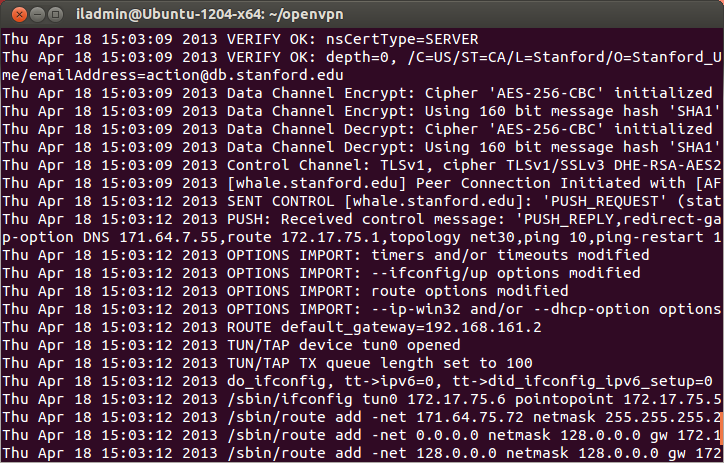Click 'Control Channel: TLSv1' text
Screen dimensions: 724x463
328,165
